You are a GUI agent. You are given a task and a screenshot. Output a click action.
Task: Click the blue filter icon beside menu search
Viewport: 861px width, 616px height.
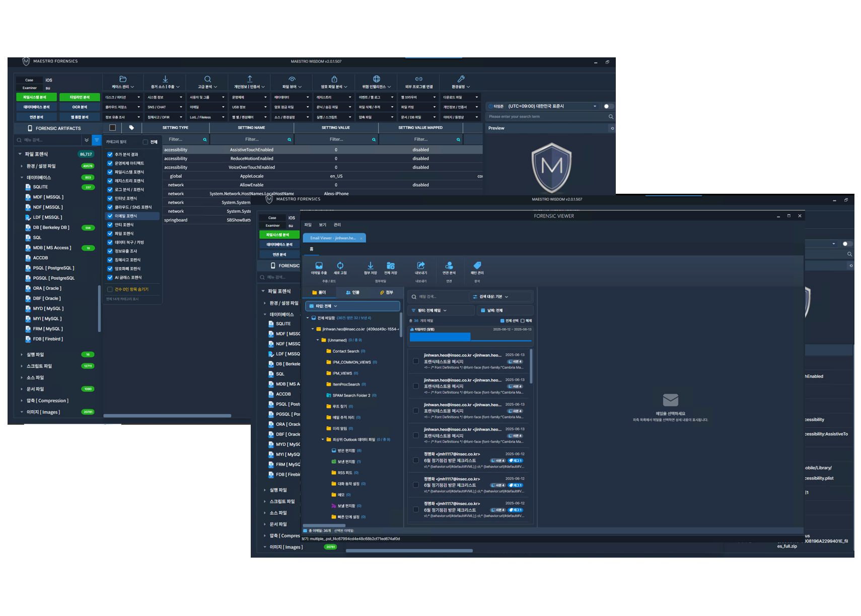(96, 140)
